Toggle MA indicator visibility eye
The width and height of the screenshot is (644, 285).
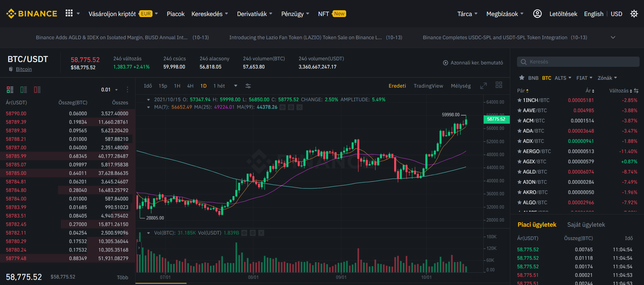[x=283, y=107]
